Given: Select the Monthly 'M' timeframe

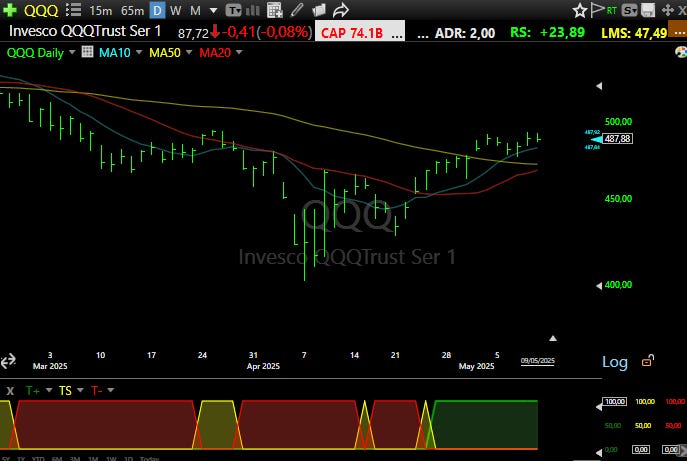Looking at the screenshot, I should 195,10.
